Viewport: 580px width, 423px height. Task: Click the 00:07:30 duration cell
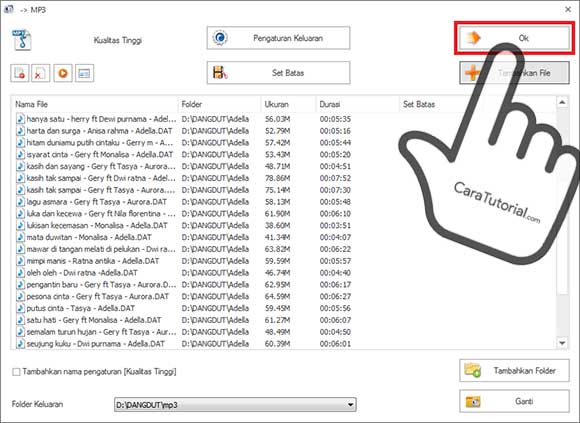point(335,190)
